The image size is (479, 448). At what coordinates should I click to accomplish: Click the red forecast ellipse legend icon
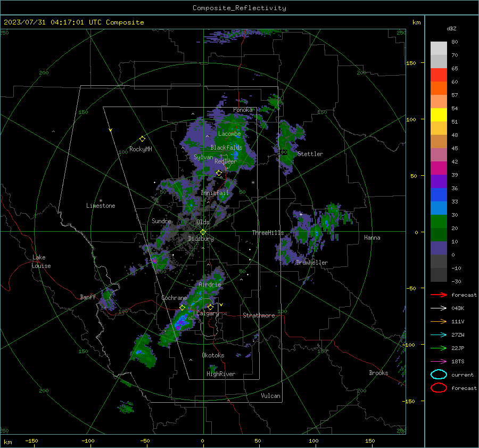click(x=439, y=388)
